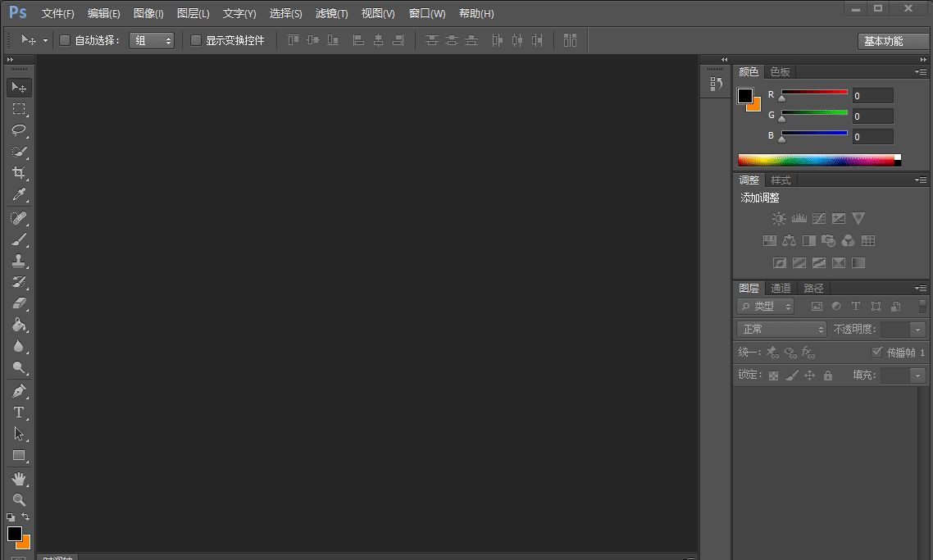933x560 pixels.
Task: Open the 类型 layer filter dropdown
Action: click(765, 307)
